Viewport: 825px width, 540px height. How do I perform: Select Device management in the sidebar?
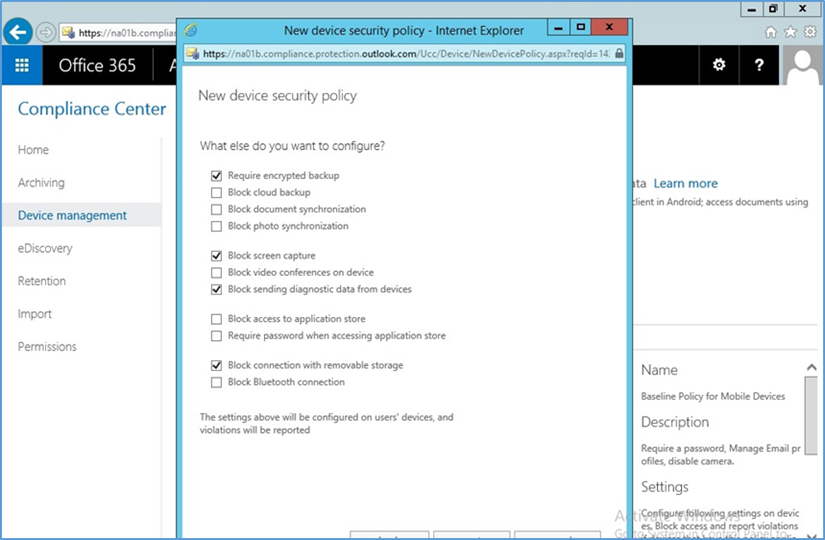point(82,215)
